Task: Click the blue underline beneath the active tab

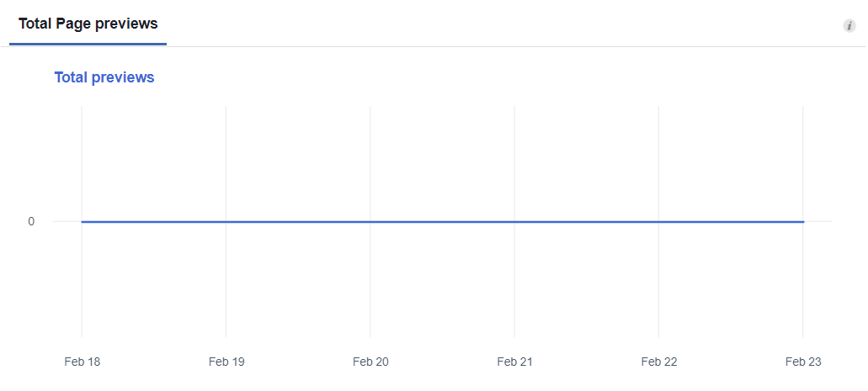Action: click(x=88, y=44)
